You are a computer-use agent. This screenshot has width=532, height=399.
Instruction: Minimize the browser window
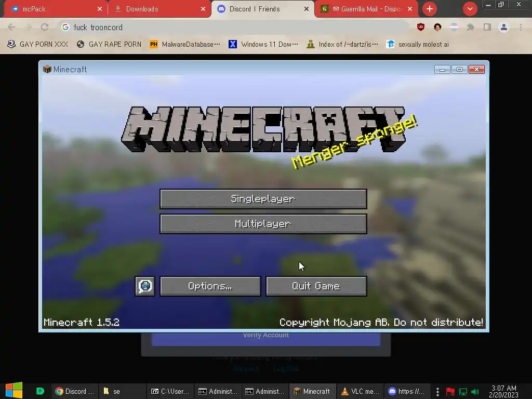(x=488, y=5)
